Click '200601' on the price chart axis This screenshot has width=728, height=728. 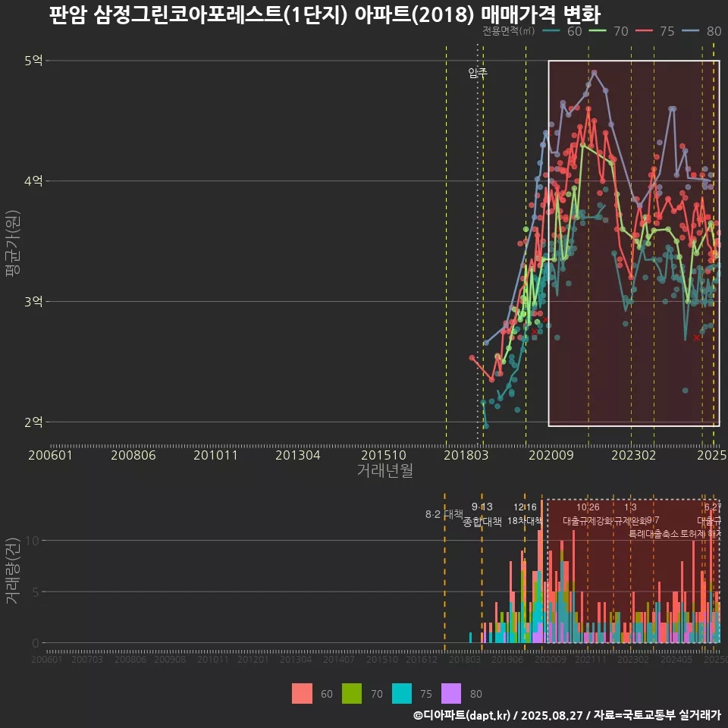(x=50, y=455)
